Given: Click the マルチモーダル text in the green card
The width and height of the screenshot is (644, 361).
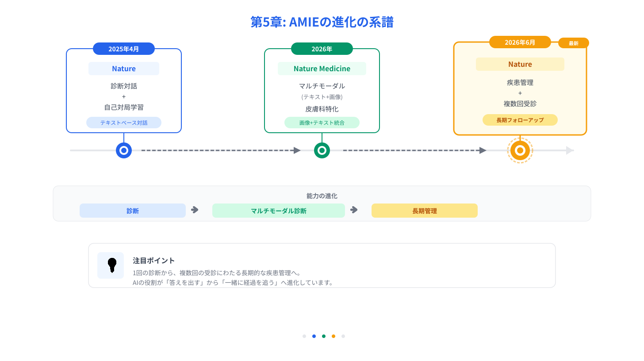Looking at the screenshot, I should pyautogui.click(x=322, y=86).
